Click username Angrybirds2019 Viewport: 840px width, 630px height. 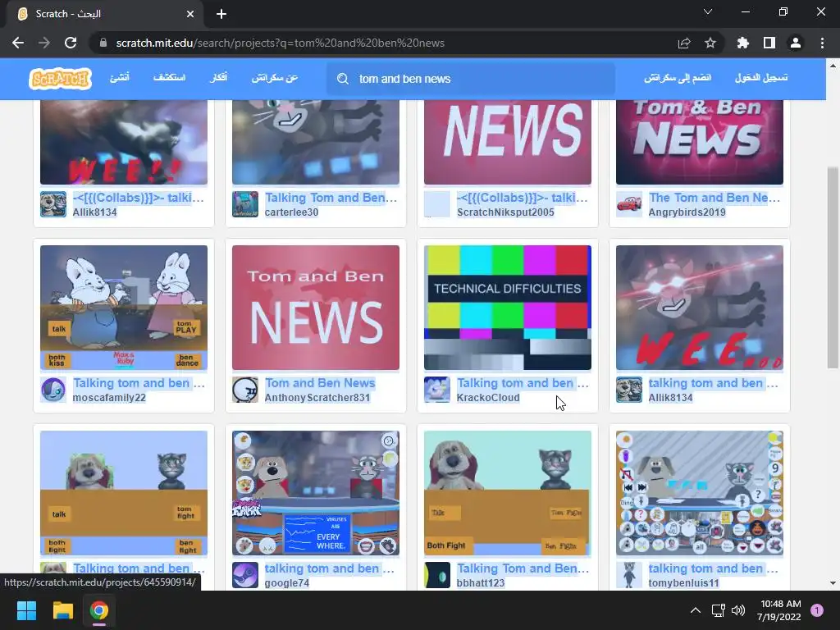pos(687,212)
